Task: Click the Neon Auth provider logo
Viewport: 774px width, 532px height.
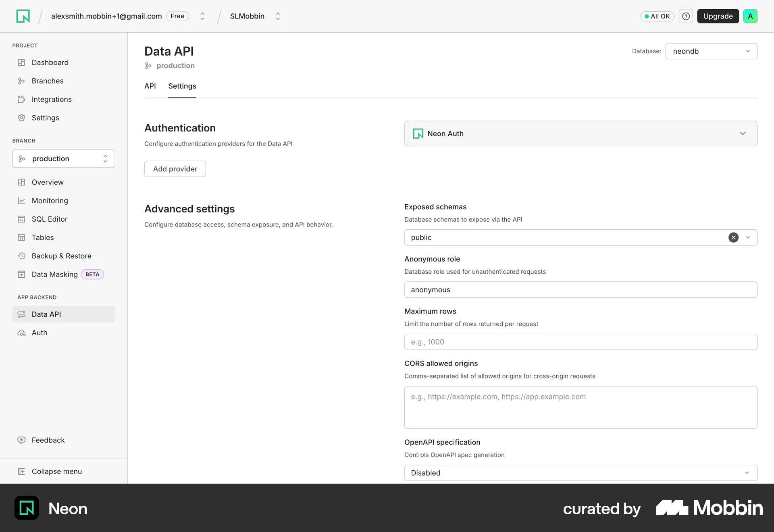Action: point(418,134)
